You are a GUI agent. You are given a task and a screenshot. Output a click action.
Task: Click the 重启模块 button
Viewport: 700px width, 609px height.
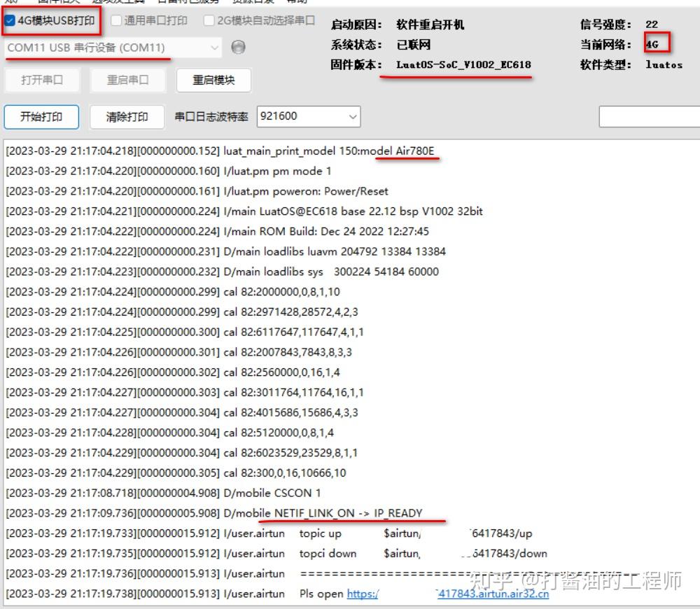pyautogui.click(x=213, y=80)
